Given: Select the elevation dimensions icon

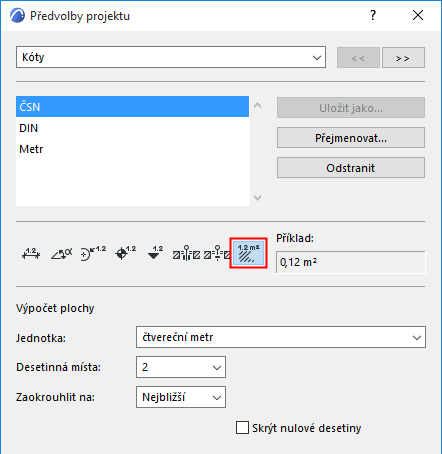Looking at the screenshot, I should coord(155,254).
